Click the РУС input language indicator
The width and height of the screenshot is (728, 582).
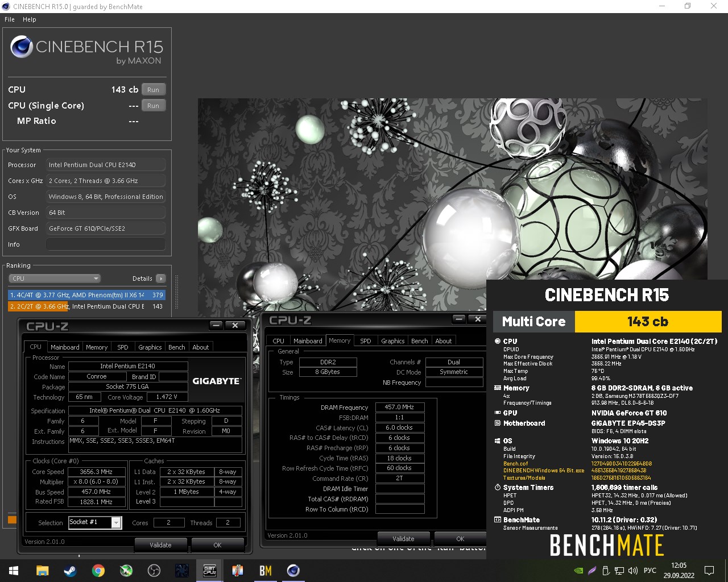[x=650, y=571]
